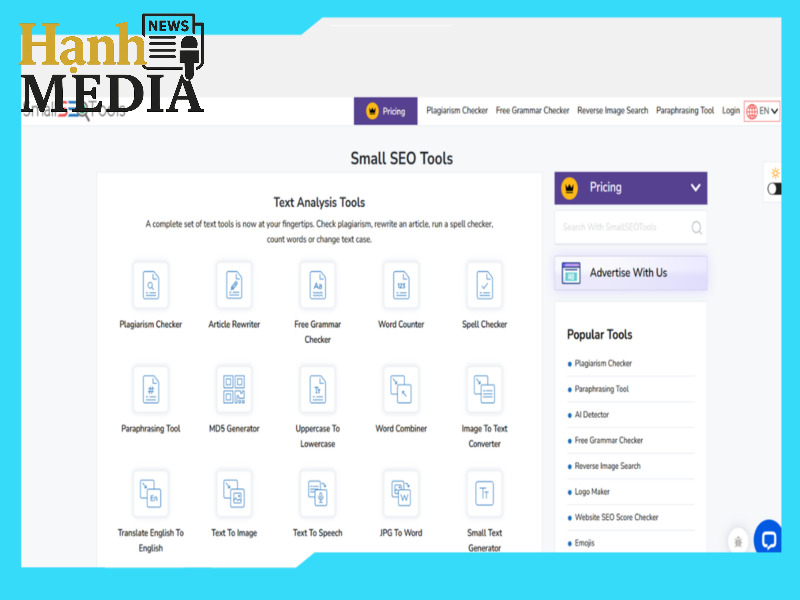Go to Free Grammar Checker in top navigation

tap(532, 110)
